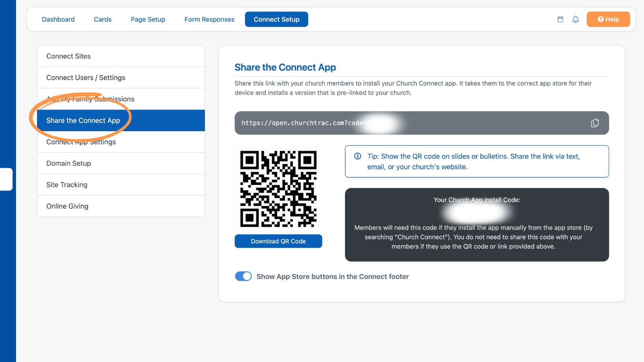
Task: Click the 'Your Church App Install Code:' label
Action: [477, 200]
